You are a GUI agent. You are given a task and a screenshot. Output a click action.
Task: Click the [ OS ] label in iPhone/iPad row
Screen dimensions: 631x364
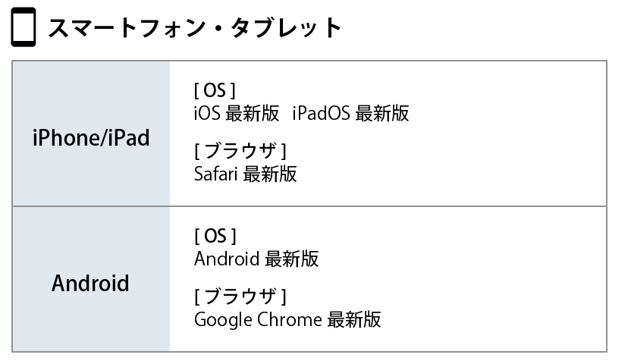pyautogui.click(x=215, y=90)
